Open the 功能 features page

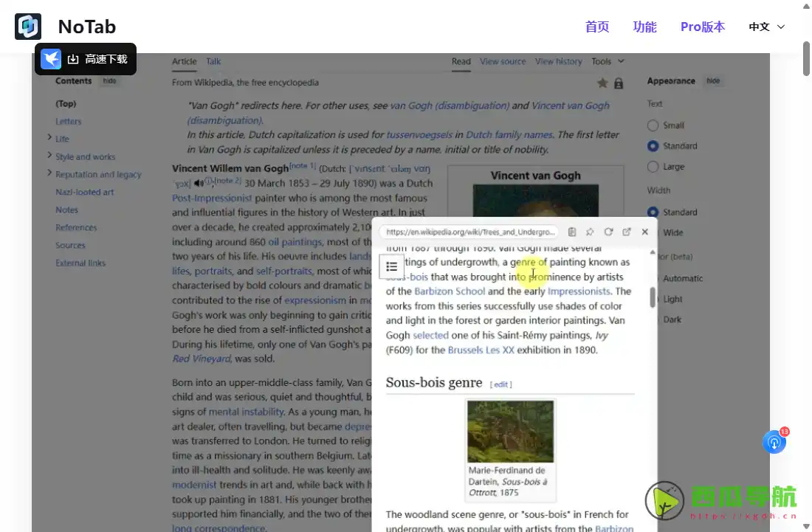[644, 27]
